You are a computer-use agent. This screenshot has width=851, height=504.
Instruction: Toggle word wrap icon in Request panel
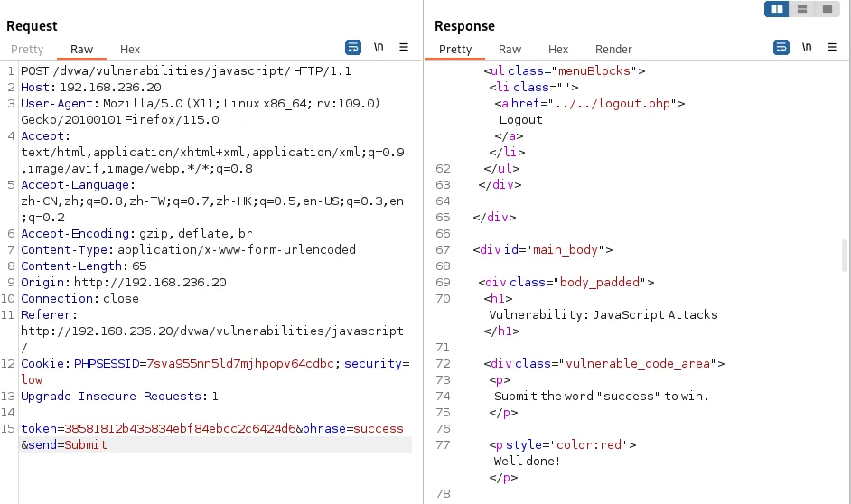point(353,47)
